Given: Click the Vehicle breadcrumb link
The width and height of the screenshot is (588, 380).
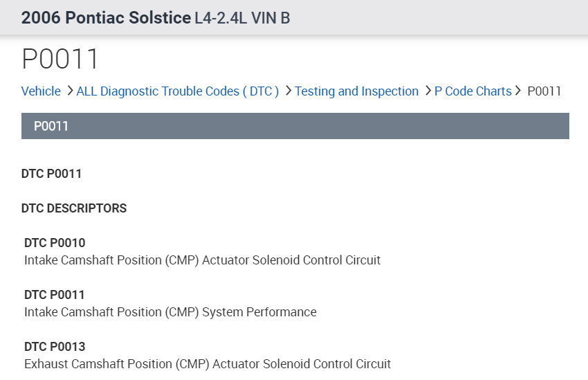Looking at the screenshot, I should click(x=41, y=91).
